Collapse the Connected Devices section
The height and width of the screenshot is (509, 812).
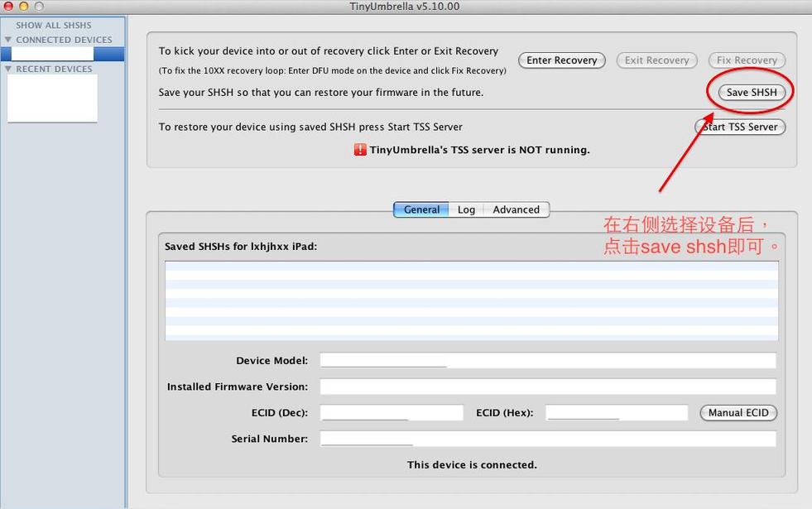7,40
